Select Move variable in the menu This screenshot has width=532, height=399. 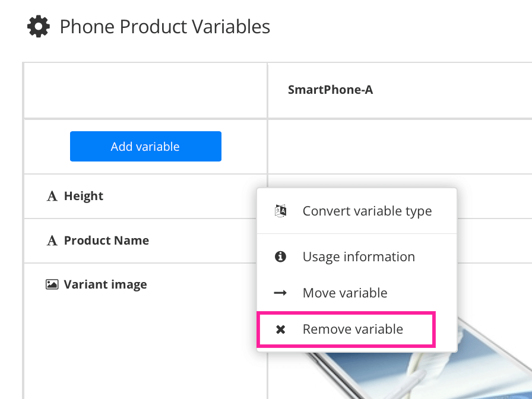point(344,293)
